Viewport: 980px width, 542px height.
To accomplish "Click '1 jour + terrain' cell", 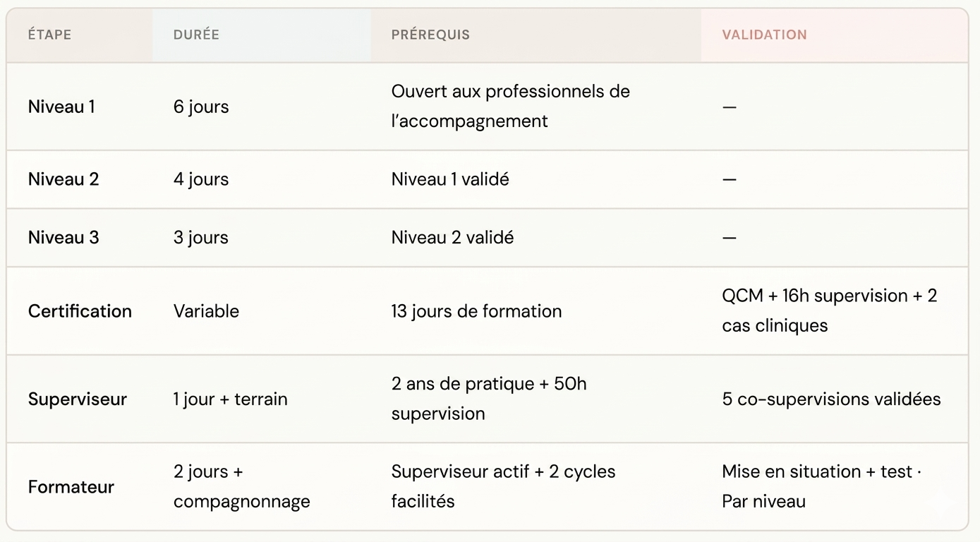I will tap(231, 399).
